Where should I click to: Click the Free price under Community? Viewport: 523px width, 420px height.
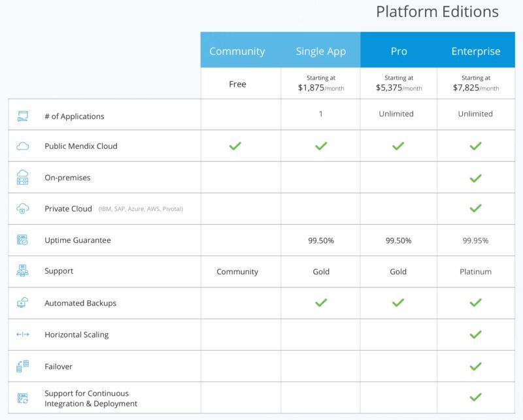pos(237,84)
